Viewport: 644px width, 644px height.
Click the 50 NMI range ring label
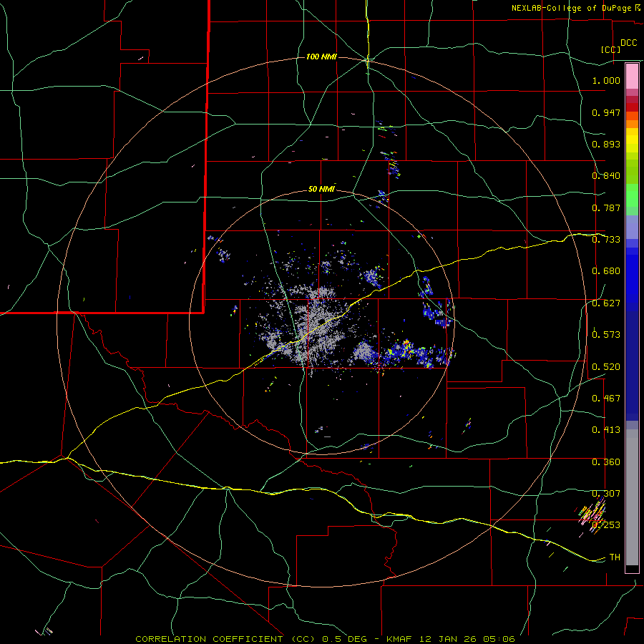321,190
